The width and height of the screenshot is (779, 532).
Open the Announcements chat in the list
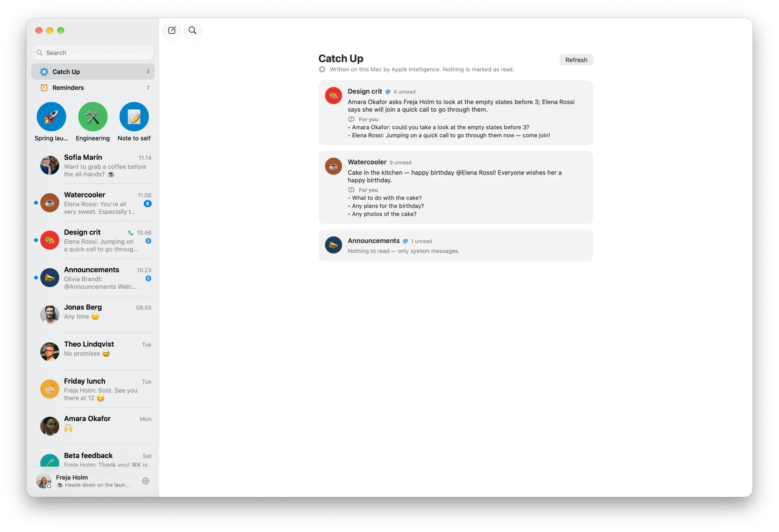click(93, 278)
